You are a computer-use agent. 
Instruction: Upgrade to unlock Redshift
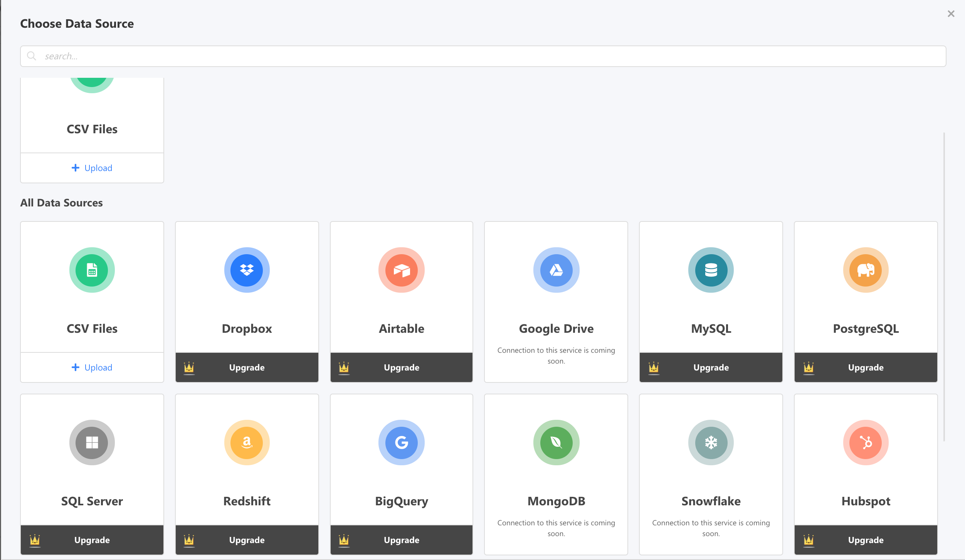click(x=247, y=540)
